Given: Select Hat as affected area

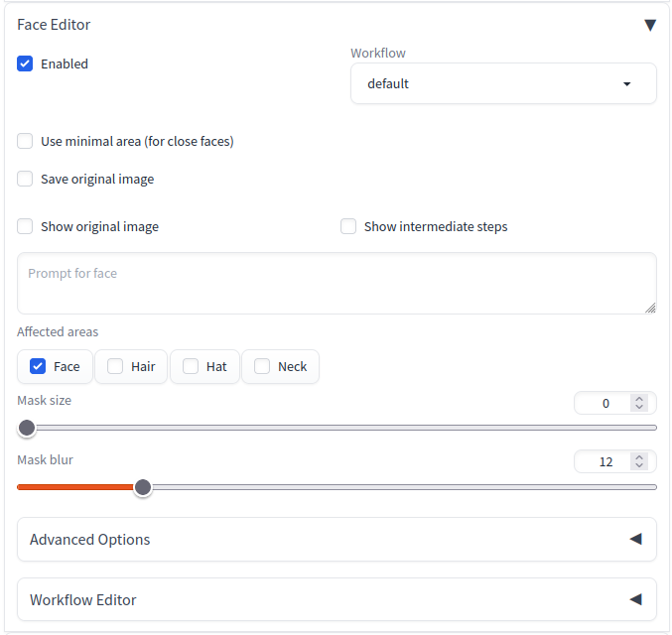Looking at the screenshot, I should click(191, 366).
